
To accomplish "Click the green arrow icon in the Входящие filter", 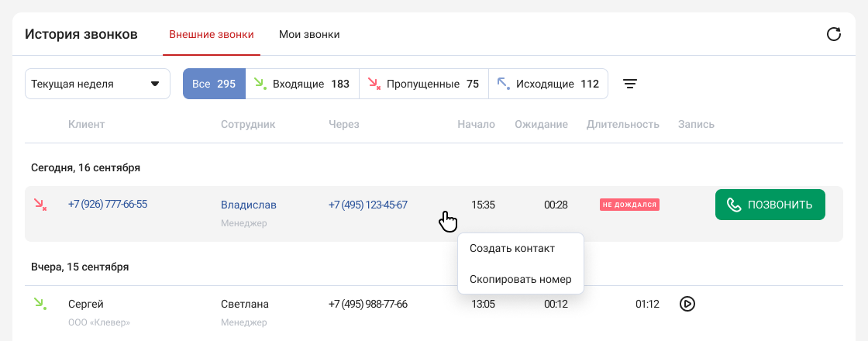I will tap(260, 84).
